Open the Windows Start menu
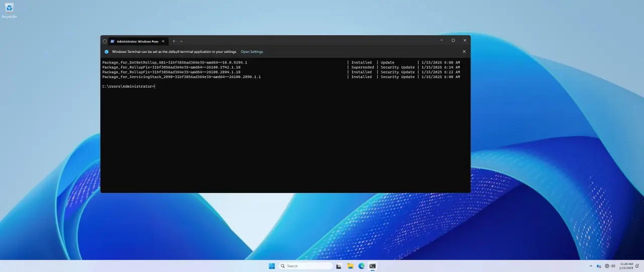Viewport: 644px width, 272px height. 272,266
